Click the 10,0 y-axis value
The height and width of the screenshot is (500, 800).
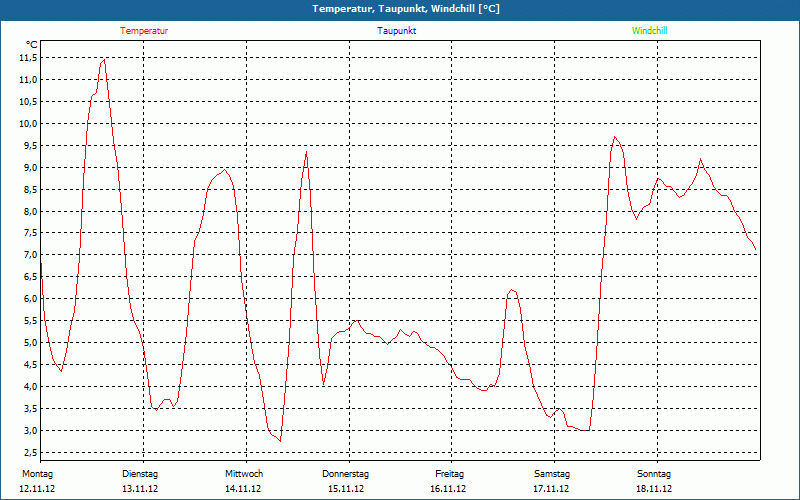tap(28, 123)
